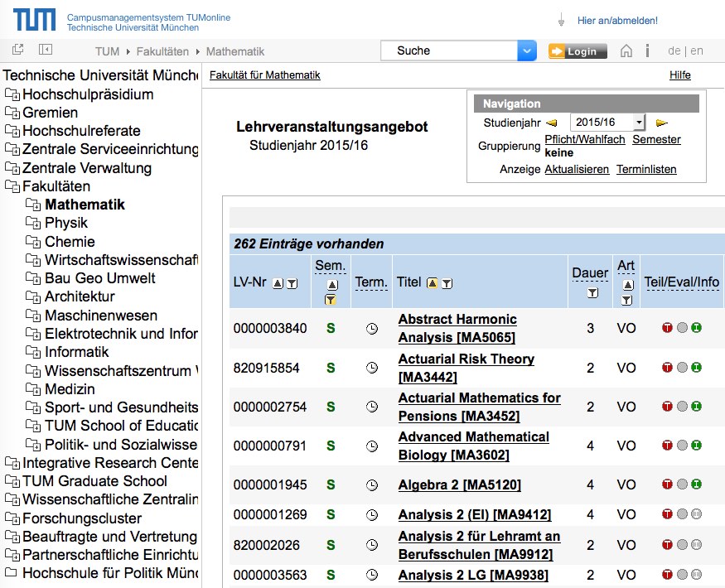Collapse the sidebar navigation panel icon
Screen dimensions: 725x588
coord(45,51)
